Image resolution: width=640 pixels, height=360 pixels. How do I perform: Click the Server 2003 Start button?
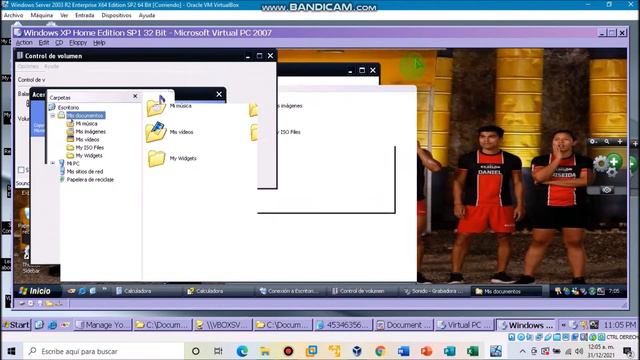(16, 325)
